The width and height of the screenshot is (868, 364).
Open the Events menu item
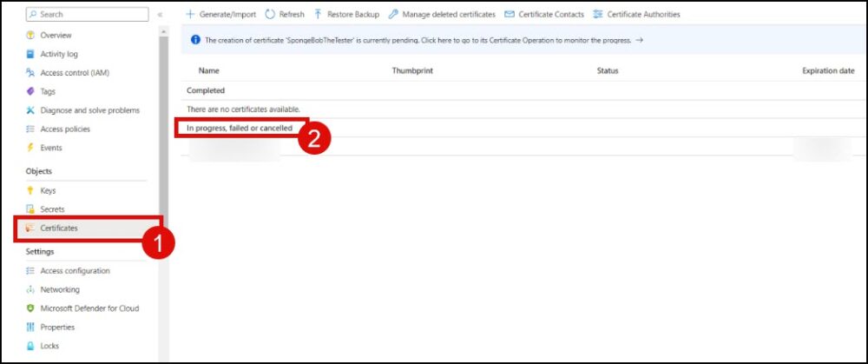(x=50, y=148)
